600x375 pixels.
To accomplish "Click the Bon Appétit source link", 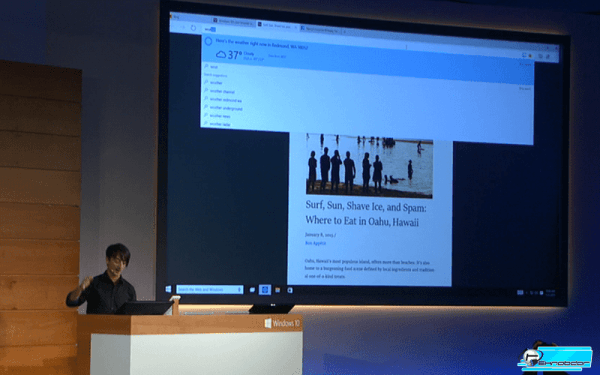I will (x=315, y=243).
